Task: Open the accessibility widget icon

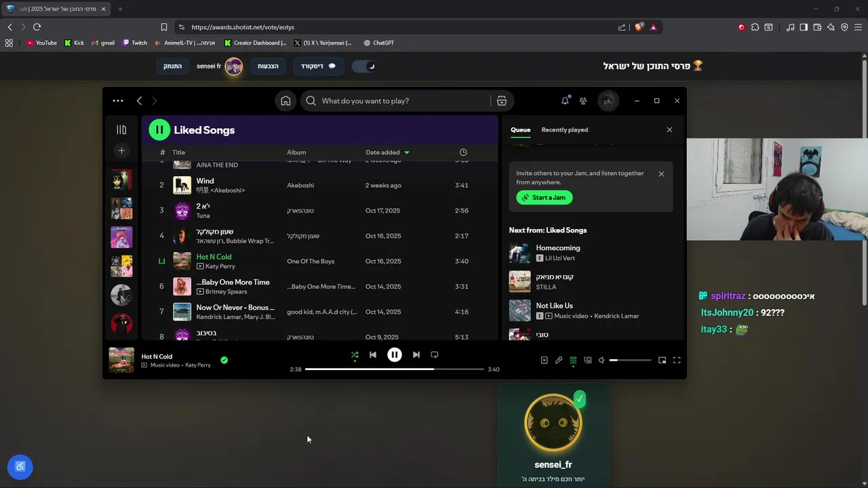Action: pyautogui.click(x=20, y=466)
